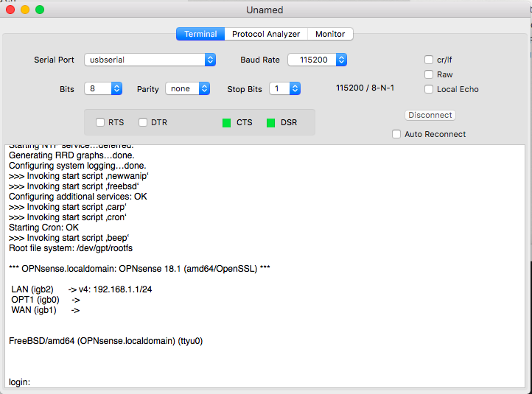This screenshot has width=532, height=394.
Task: Open the Serial Port dropdown showing usbserial
Action: pyautogui.click(x=150, y=60)
